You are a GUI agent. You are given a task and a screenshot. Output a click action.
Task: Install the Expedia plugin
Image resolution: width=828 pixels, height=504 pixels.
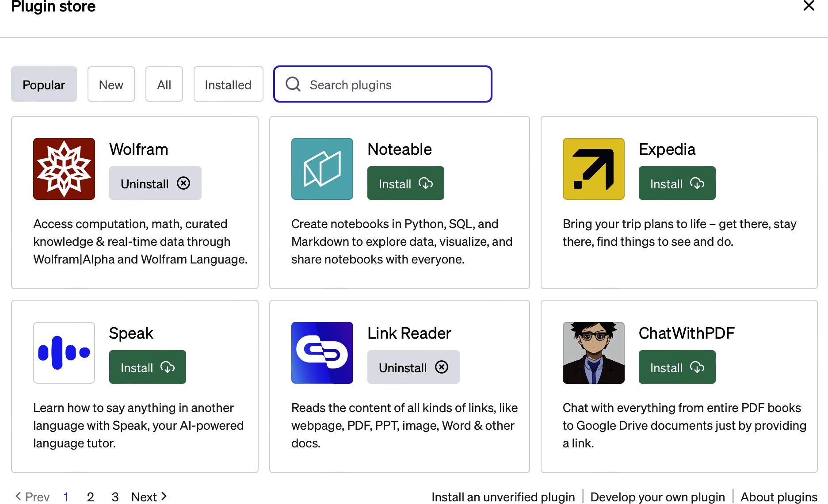(x=677, y=183)
